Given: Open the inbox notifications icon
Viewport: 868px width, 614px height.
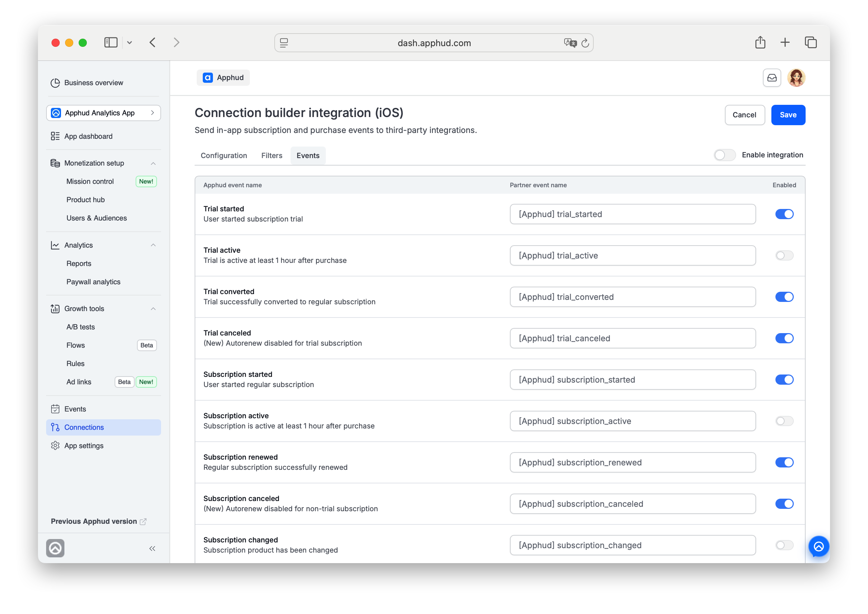Looking at the screenshot, I should tap(772, 78).
